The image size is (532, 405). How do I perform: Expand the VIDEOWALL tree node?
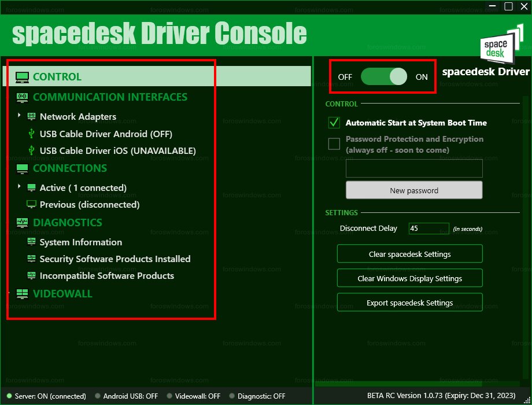point(9,293)
